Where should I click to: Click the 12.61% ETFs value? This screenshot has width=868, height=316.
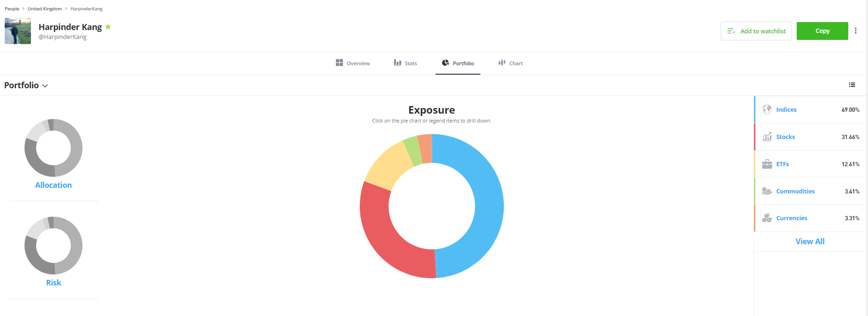[x=850, y=164]
